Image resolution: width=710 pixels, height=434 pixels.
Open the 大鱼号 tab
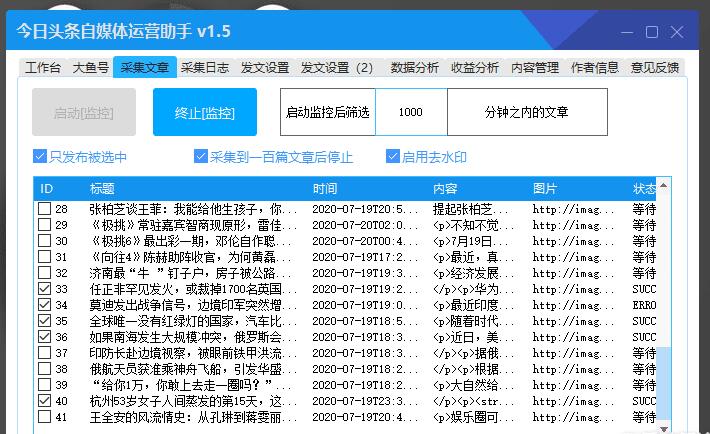pyautogui.click(x=91, y=68)
